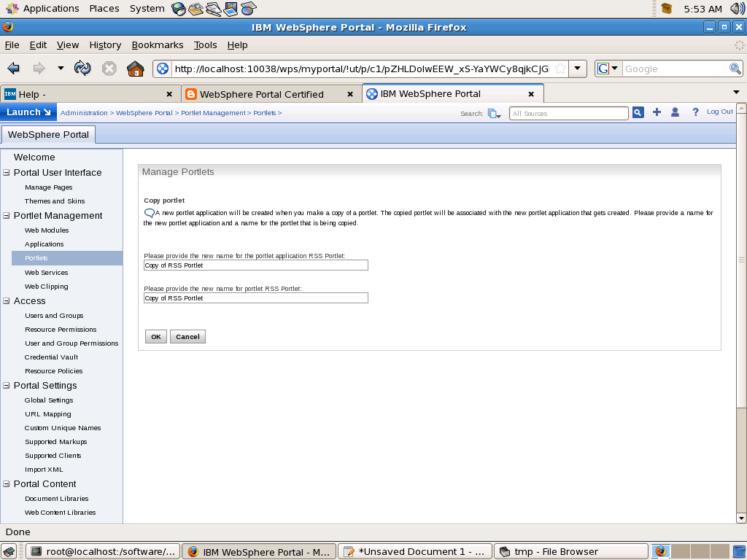Click the new portlet application name field
The width and height of the screenshot is (747, 560).
(256, 265)
